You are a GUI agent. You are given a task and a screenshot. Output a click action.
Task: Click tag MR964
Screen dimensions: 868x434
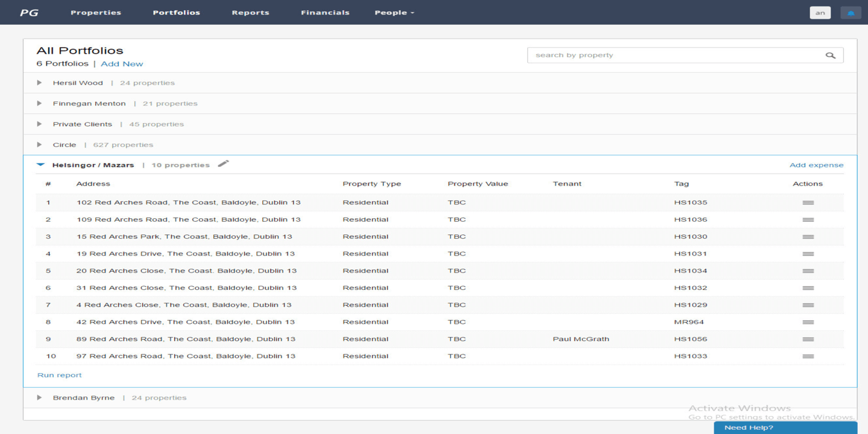coord(689,322)
